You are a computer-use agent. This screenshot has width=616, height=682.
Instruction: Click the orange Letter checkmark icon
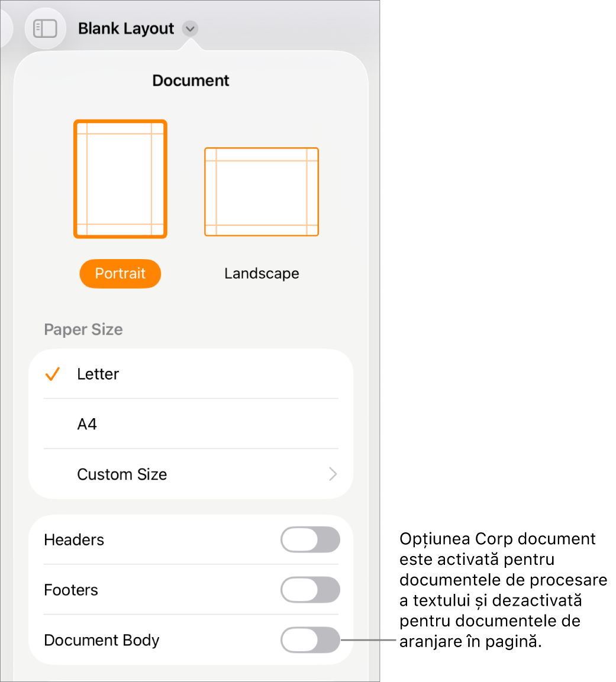click(x=53, y=374)
